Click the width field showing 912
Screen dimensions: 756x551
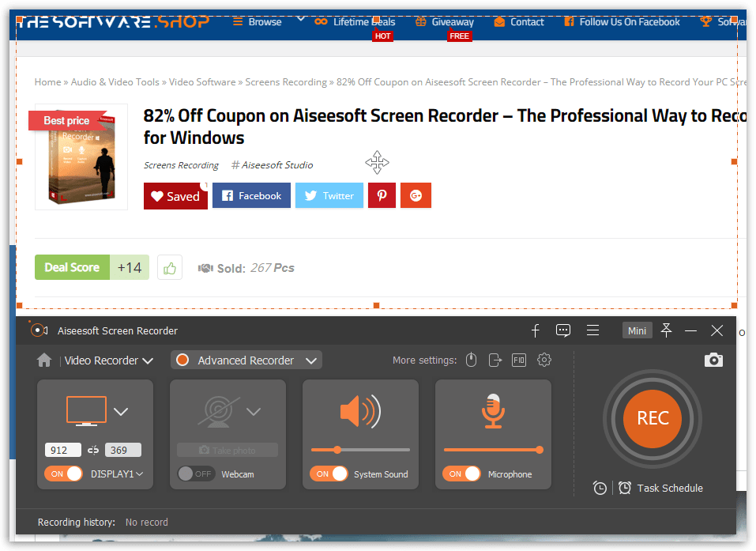pos(63,450)
